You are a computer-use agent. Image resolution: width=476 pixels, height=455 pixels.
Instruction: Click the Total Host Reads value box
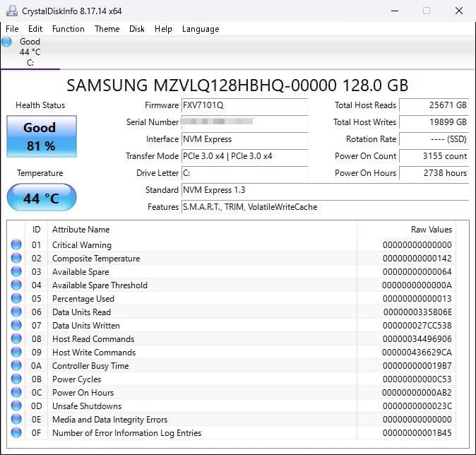click(434, 105)
